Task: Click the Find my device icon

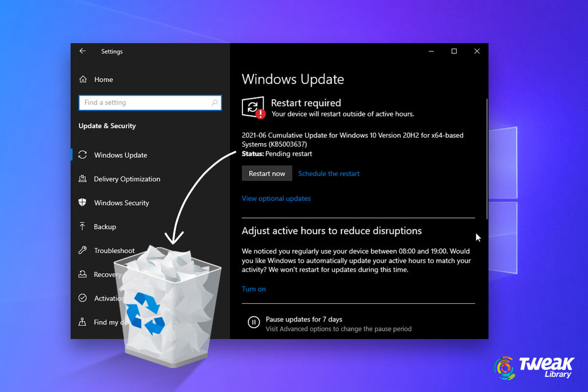Action: 83,322
